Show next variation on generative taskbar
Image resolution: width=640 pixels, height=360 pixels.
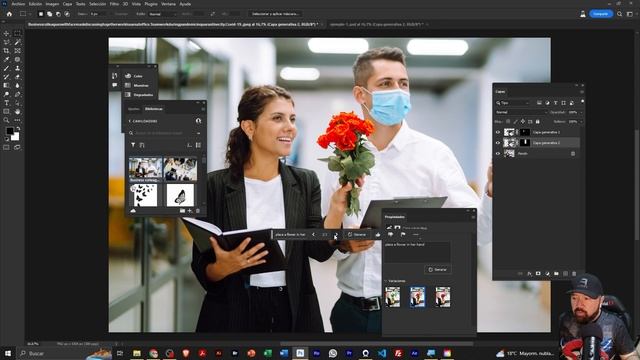click(x=336, y=235)
